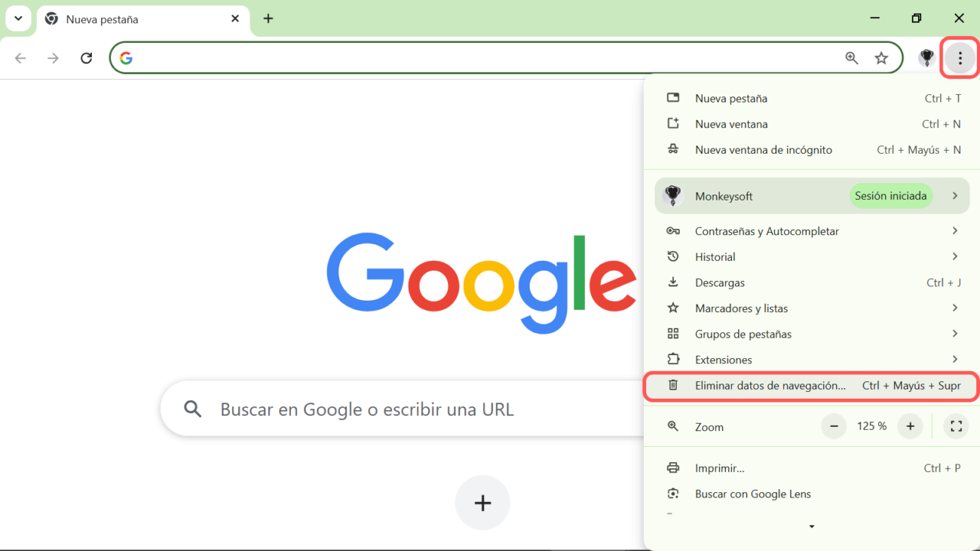Click the Google search box on page
This screenshot has height=551, width=980.
click(403, 409)
